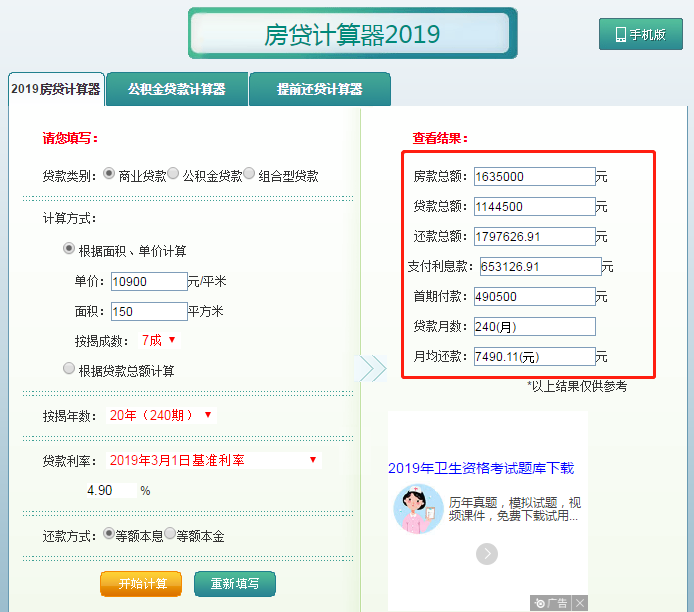Viewport: 694px width, 612px height.
Task: Select 组合型贷款 loan type radio
Action: [x=249, y=173]
